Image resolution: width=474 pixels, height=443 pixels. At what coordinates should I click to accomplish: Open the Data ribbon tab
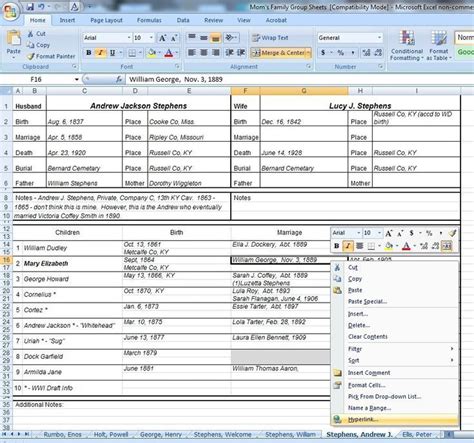pyautogui.click(x=183, y=20)
